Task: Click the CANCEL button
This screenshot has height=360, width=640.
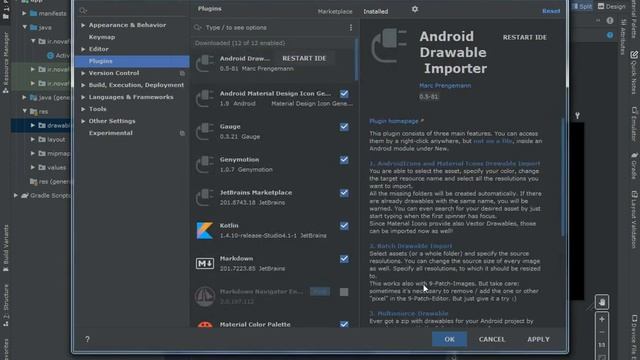Action: pyautogui.click(x=492, y=339)
